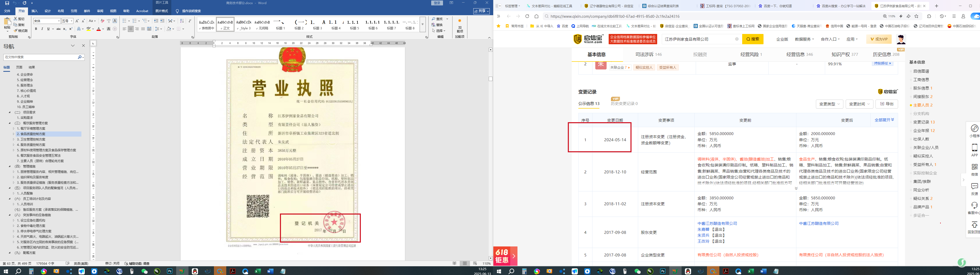Expand the 数据服务 menu on Qixin
980x275 pixels.
pyautogui.click(x=805, y=39)
